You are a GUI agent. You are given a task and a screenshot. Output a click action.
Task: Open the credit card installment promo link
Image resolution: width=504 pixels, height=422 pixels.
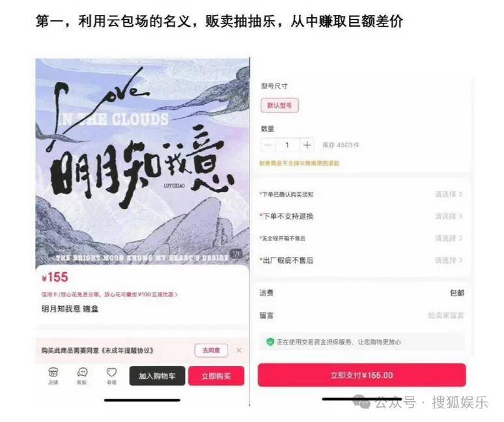109,294
